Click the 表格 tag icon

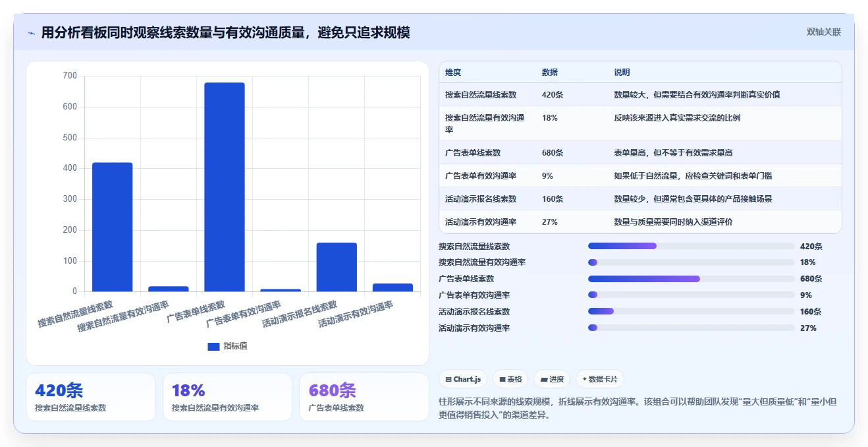pyautogui.click(x=502, y=379)
